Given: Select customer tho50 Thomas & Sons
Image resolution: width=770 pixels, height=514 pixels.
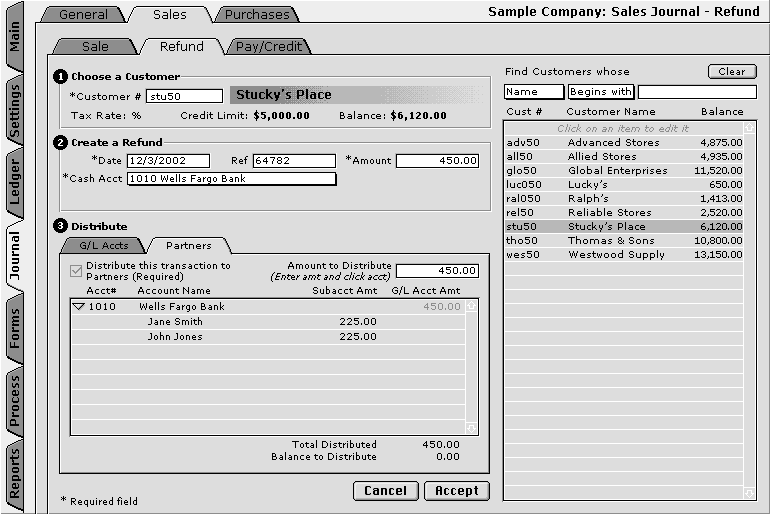Looking at the screenshot, I should click(x=624, y=241).
